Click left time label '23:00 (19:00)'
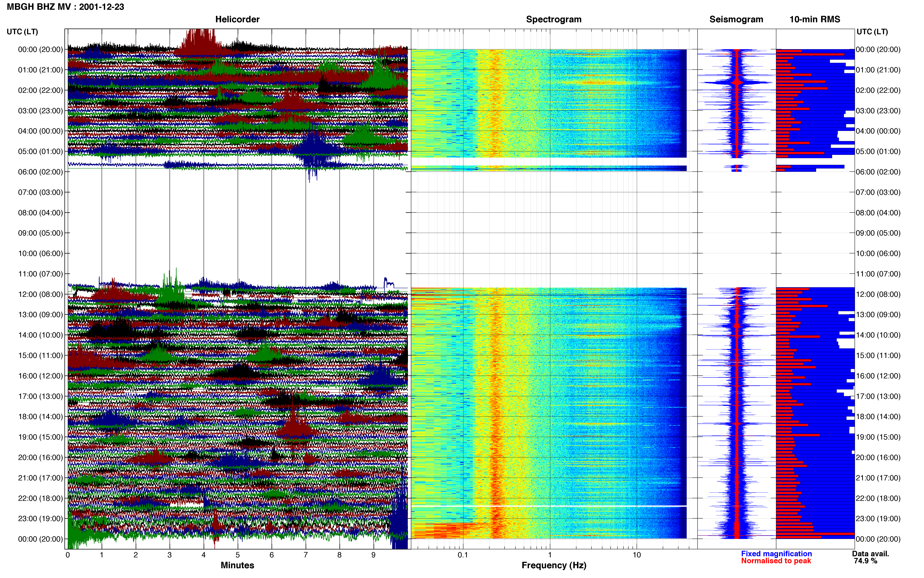The image size is (924, 578). [41, 518]
